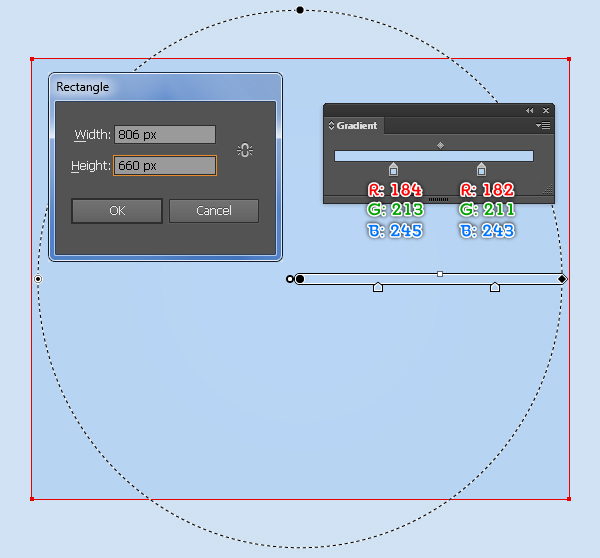Click the annotator midpoint square handle
This screenshot has width=600, height=558.
pyautogui.click(x=440, y=274)
